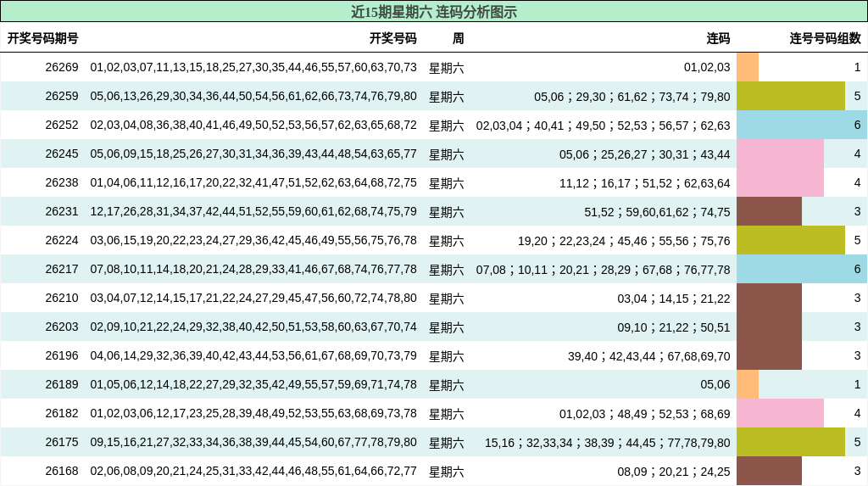The height and width of the screenshot is (486, 868).
Task: Click the 连码 cell 01,02,03 for 26269
Action: click(707, 67)
